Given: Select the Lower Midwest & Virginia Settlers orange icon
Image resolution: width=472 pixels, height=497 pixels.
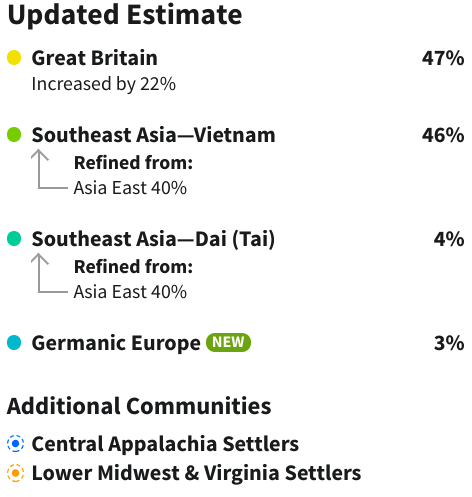Looking at the screenshot, I should click(15, 473).
